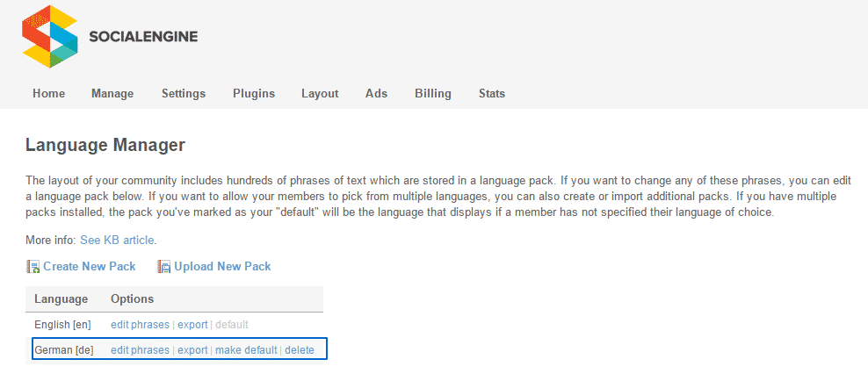
Task: Delete the German language pack
Action: click(x=300, y=350)
